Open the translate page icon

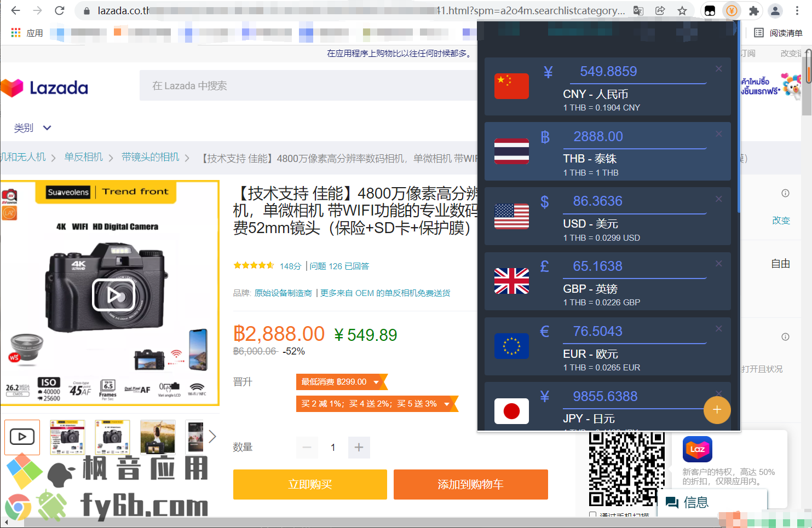tap(638, 10)
